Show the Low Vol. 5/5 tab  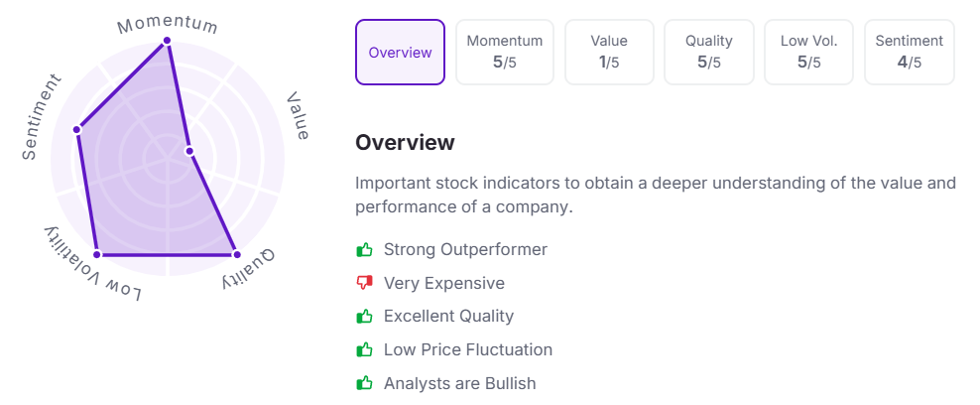click(x=808, y=53)
